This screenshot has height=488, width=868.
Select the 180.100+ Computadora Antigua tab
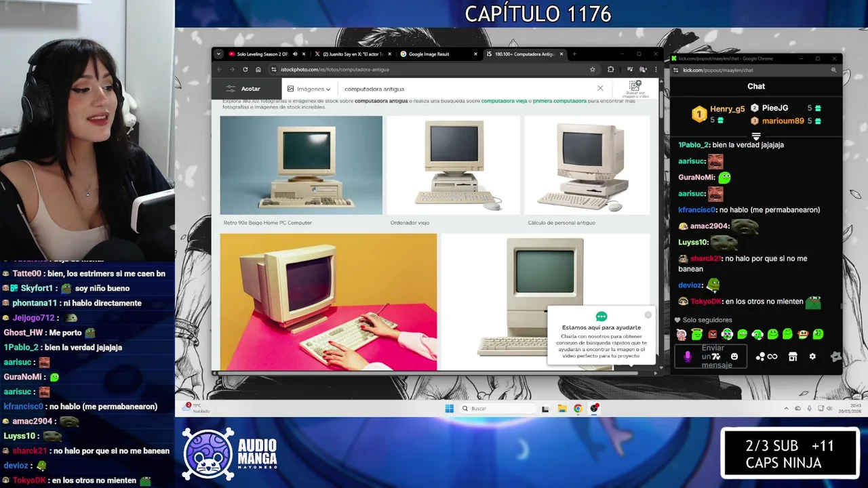[x=524, y=54]
